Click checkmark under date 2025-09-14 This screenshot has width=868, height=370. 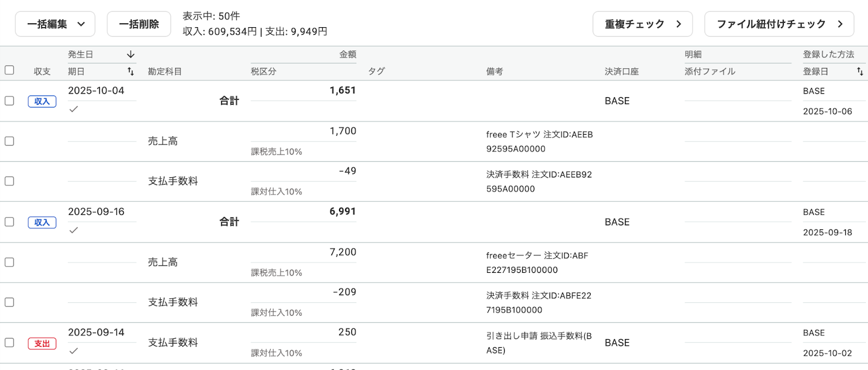tap(74, 351)
